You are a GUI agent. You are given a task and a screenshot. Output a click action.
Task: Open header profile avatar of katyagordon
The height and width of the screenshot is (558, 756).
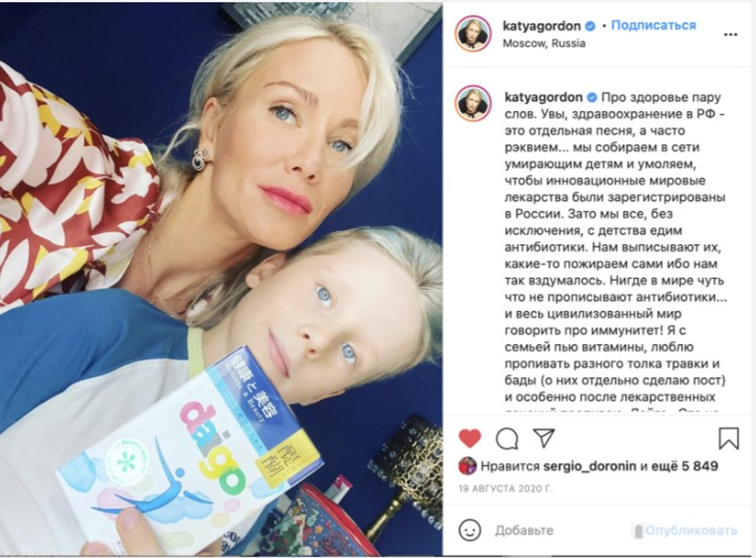click(x=473, y=34)
